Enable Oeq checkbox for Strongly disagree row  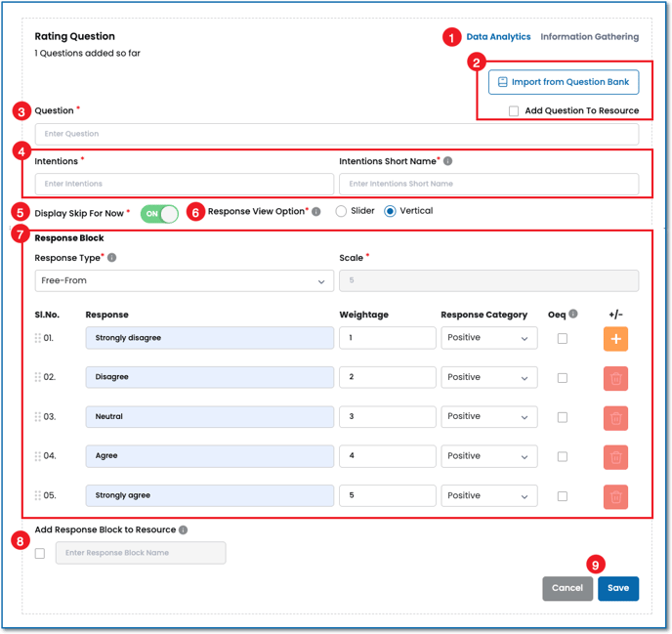(x=562, y=338)
